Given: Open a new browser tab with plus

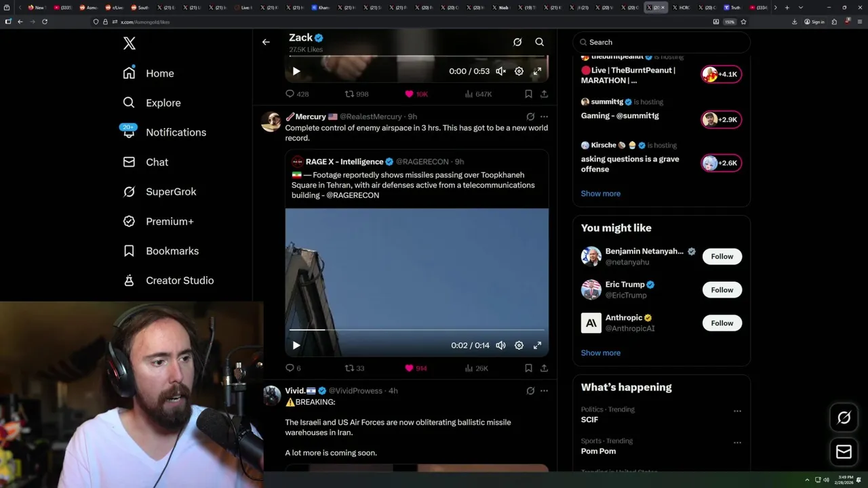Looking at the screenshot, I should pos(787,7).
